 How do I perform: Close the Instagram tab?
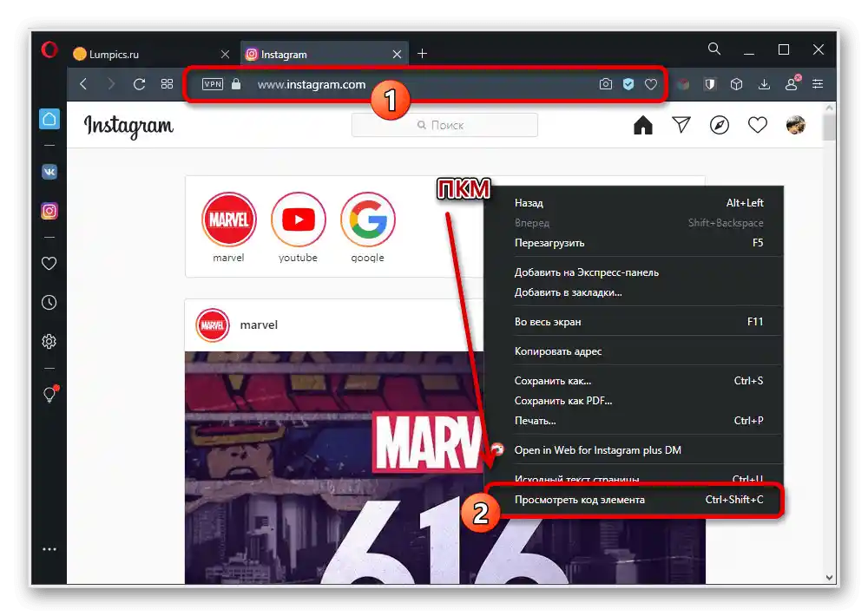397,55
